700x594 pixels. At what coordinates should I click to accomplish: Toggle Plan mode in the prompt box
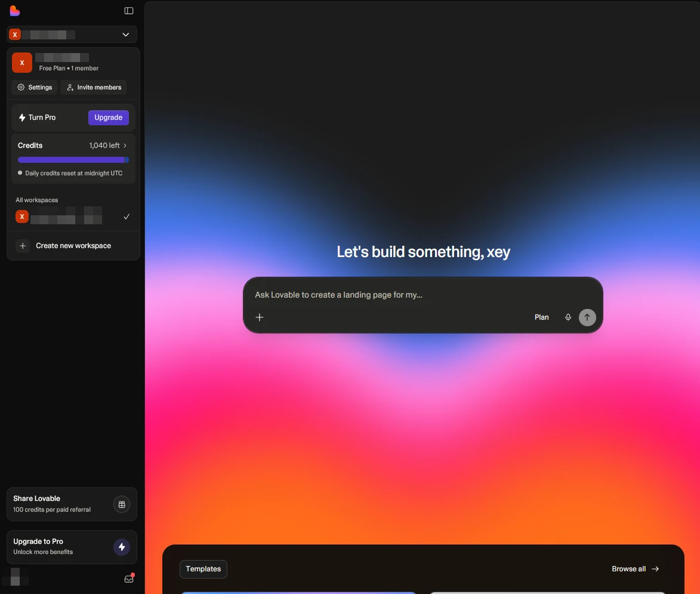[x=541, y=317]
